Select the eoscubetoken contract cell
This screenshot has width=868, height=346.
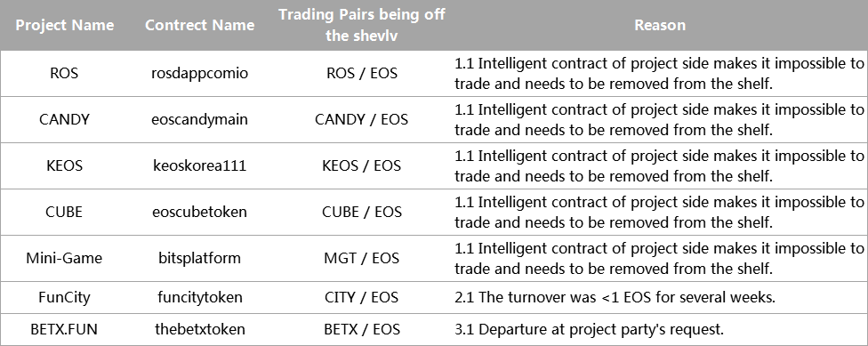(199, 212)
